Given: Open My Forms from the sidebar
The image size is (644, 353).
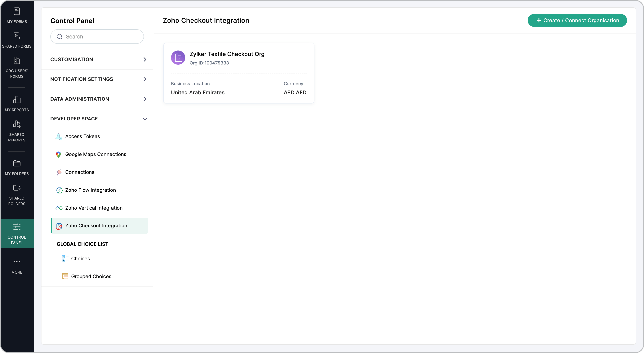Looking at the screenshot, I should (17, 15).
